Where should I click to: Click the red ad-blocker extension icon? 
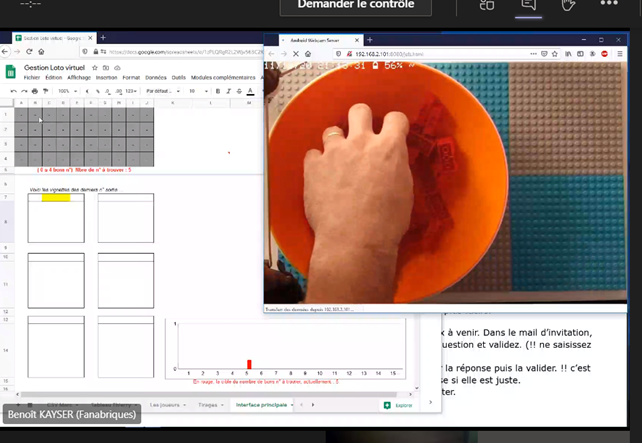pos(605,54)
